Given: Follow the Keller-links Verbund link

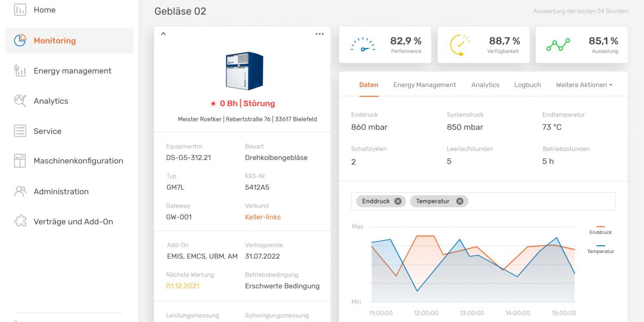Looking at the screenshot, I should tap(263, 217).
